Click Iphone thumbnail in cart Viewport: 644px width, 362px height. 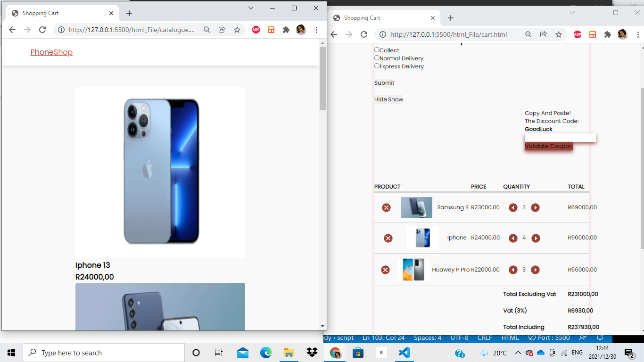click(x=422, y=238)
